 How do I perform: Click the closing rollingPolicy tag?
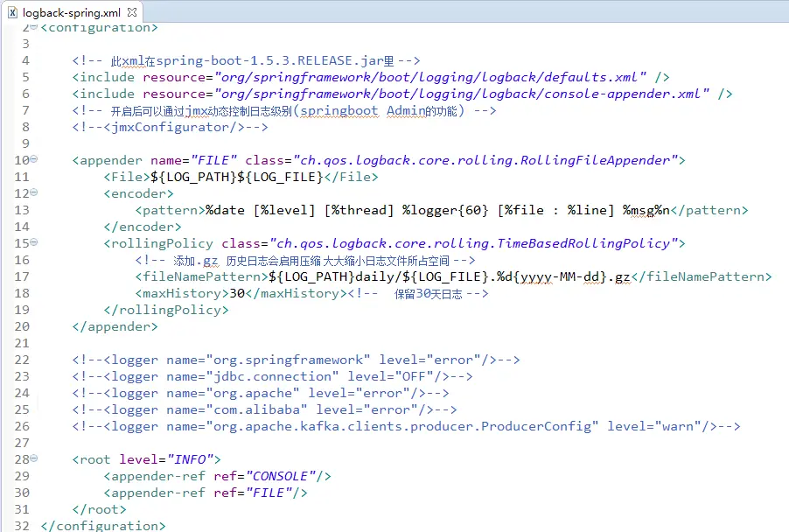tap(166, 310)
